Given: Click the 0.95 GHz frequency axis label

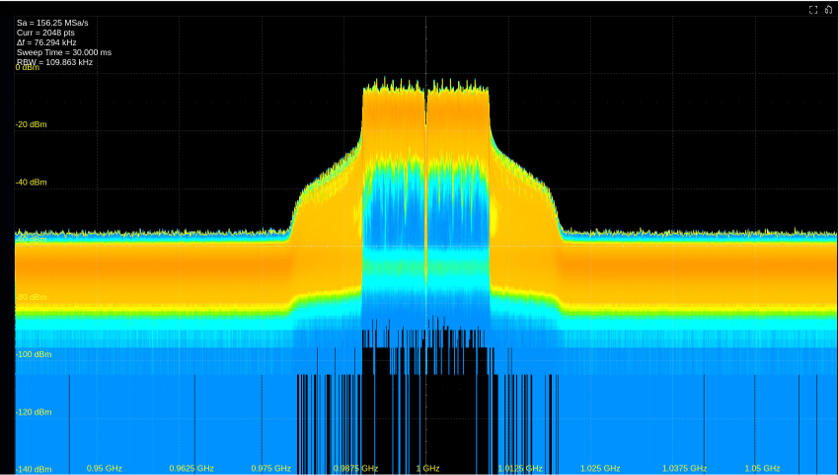Looking at the screenshot, I should [104, 468].
